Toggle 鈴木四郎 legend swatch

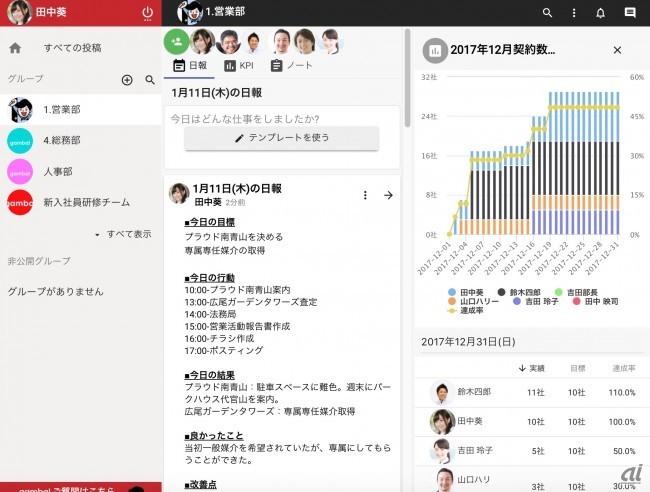coord(501,292)
